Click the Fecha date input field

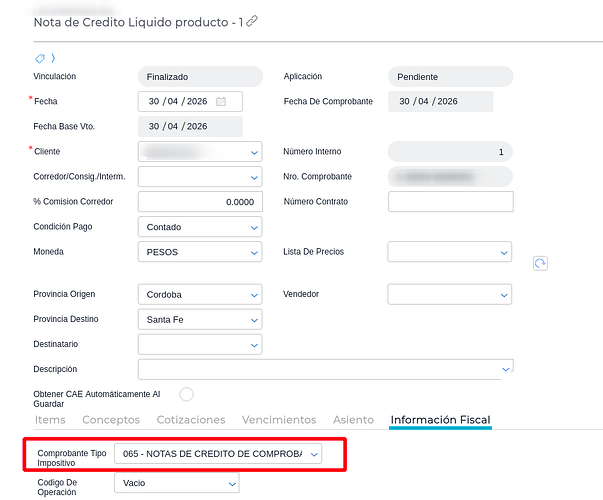click(x=190, y=102)
